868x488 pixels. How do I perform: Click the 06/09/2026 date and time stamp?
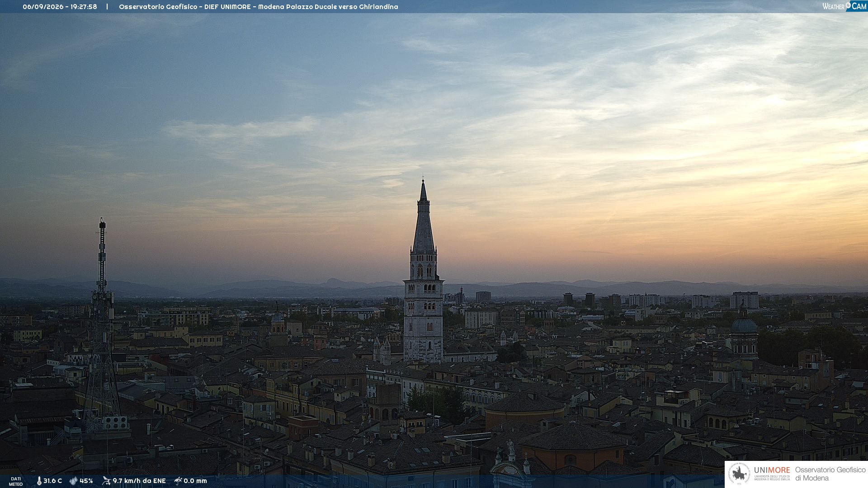(x=60, y=7)
